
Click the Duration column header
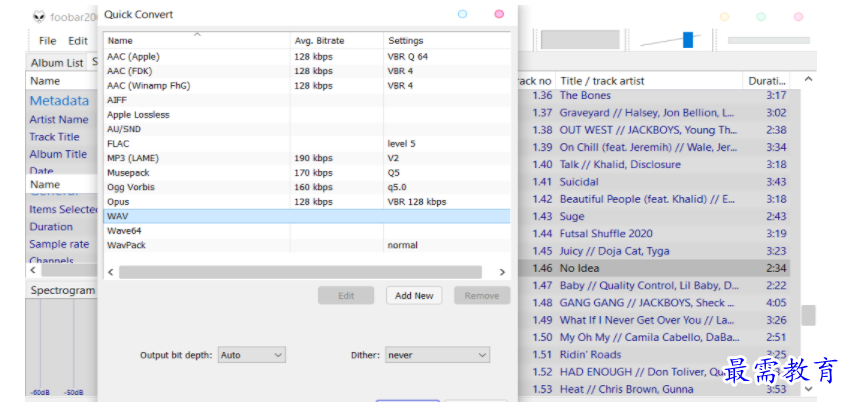click(x=767, y=81)
